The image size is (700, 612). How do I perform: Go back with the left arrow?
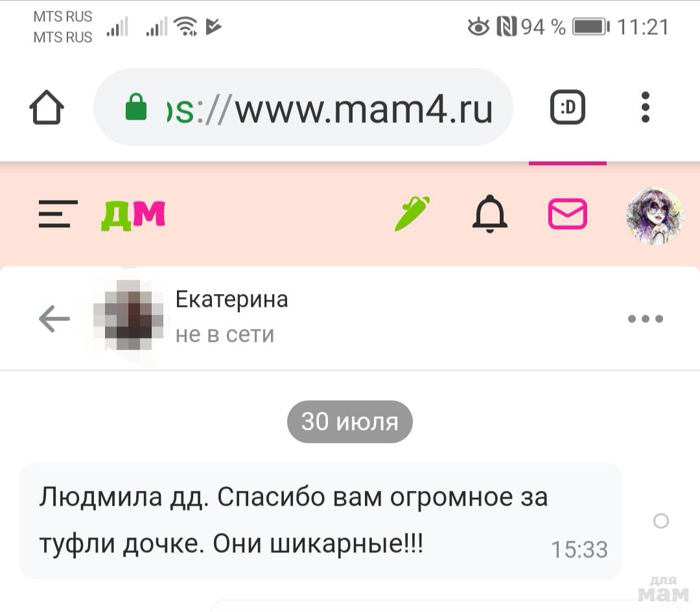pos(54,319)
